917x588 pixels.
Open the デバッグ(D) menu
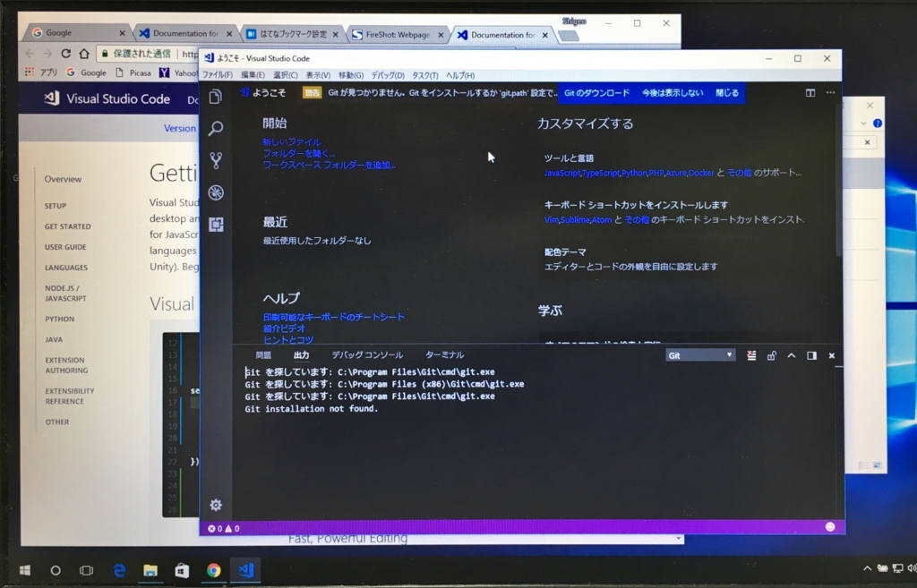[x=388, y=75]
